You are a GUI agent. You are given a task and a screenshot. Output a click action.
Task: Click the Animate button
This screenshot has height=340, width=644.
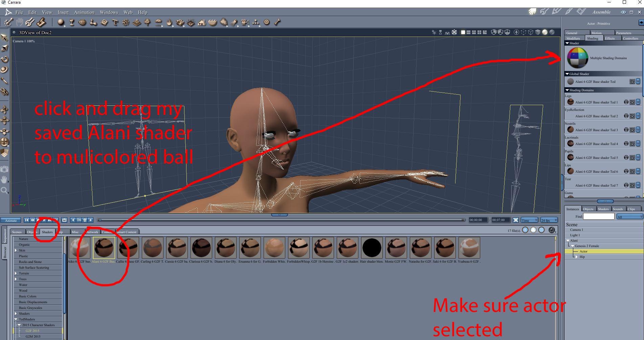click(11, 220)
